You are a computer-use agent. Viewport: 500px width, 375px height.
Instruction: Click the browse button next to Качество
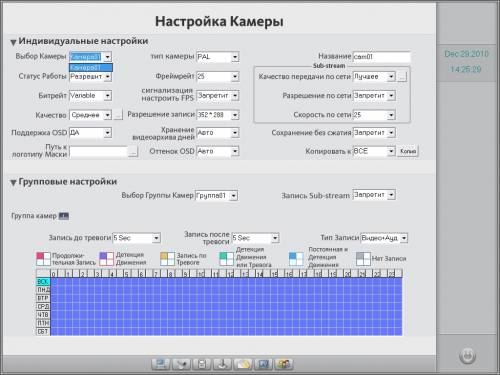click(118, 115)
